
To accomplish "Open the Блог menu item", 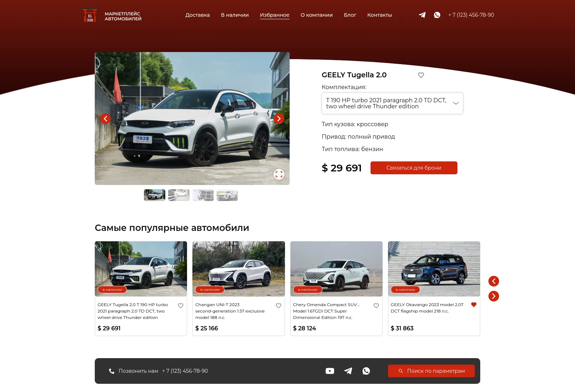I will click(x=350, y=15).
